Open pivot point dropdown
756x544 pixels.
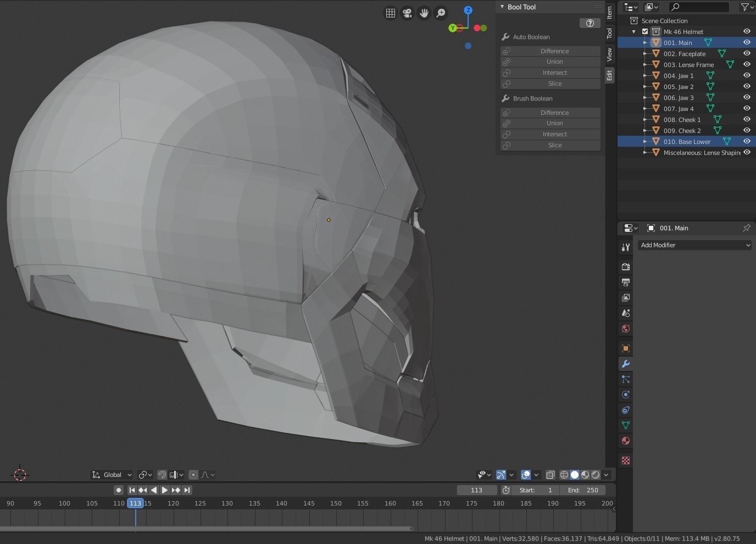[x=145, y=475]
